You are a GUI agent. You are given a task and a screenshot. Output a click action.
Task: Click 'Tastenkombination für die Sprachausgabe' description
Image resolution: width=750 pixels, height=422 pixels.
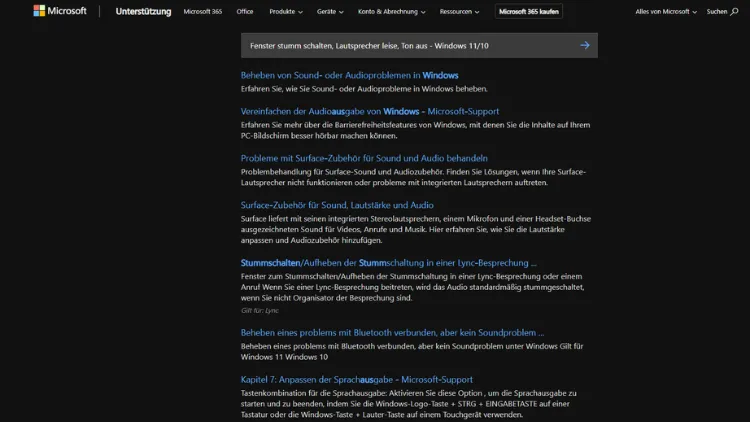click(408, 404)
